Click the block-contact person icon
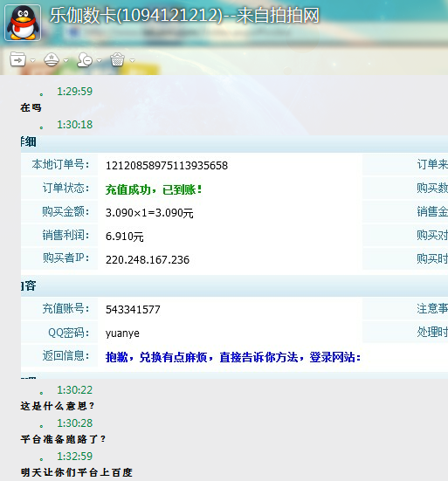 (x=85, y=59)
